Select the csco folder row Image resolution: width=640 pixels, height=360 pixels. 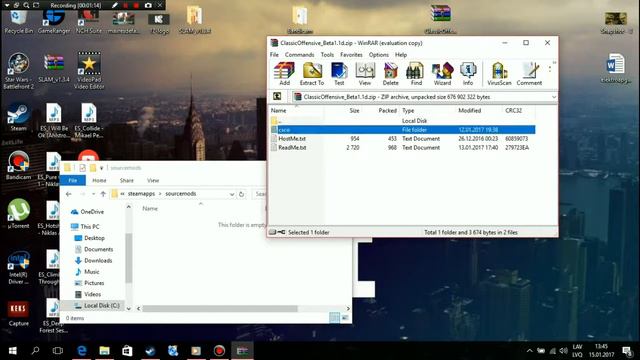click(402, 130)
